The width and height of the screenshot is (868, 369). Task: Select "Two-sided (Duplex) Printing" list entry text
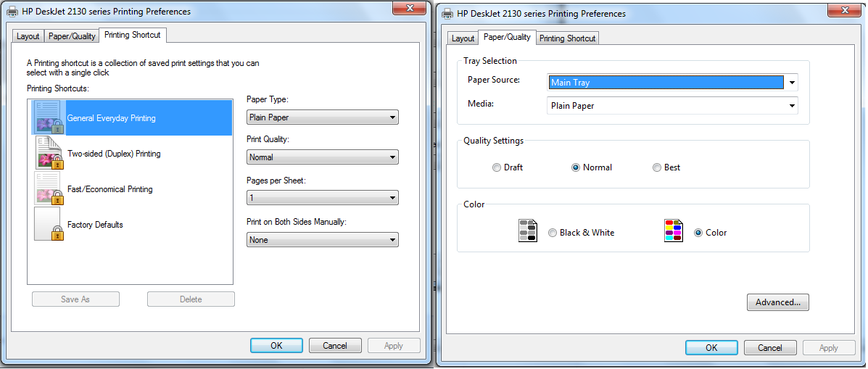coord(114,153)
